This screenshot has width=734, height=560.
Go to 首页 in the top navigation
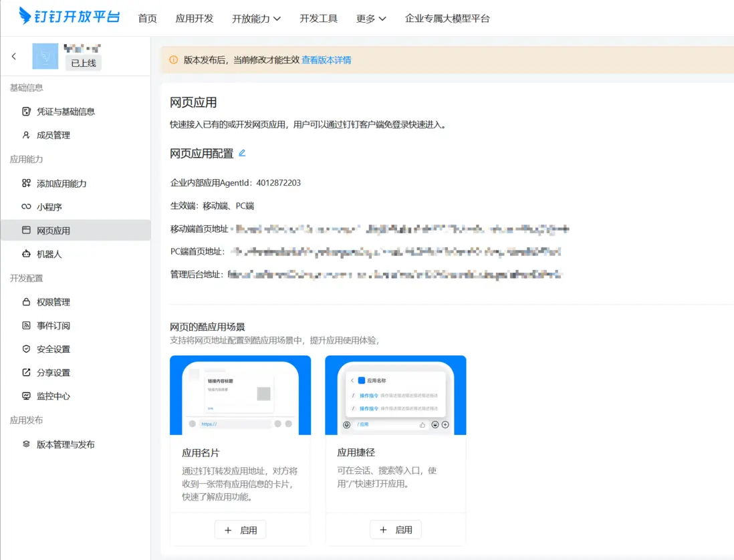pyautogui.click(x=147, y=19)
